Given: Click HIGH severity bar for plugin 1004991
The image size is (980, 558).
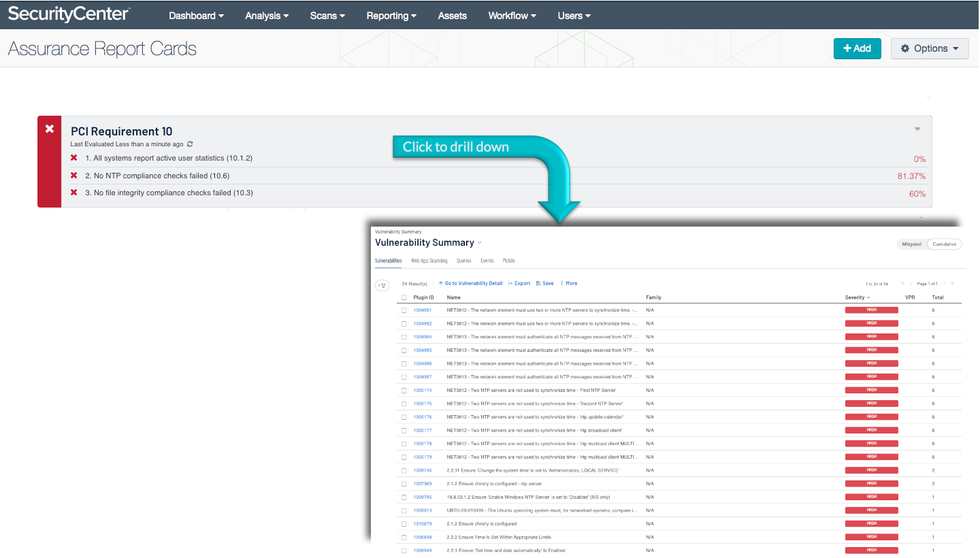Looking at the screenshot, I should pos(871,310).
